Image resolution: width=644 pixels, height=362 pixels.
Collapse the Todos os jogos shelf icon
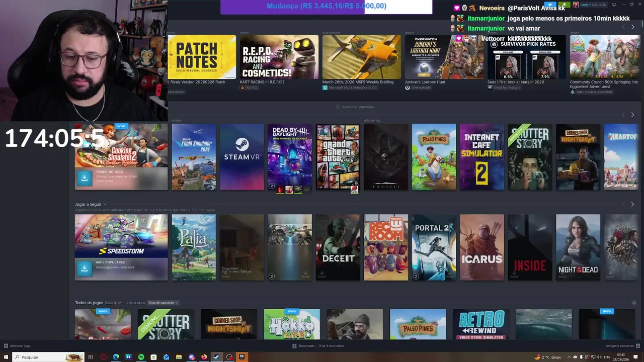click(634, 303)
